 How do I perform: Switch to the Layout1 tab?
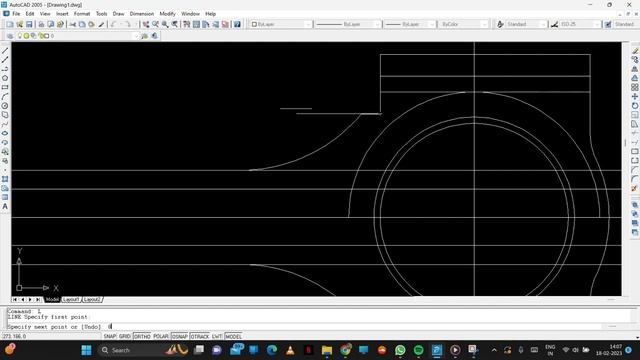71,300
